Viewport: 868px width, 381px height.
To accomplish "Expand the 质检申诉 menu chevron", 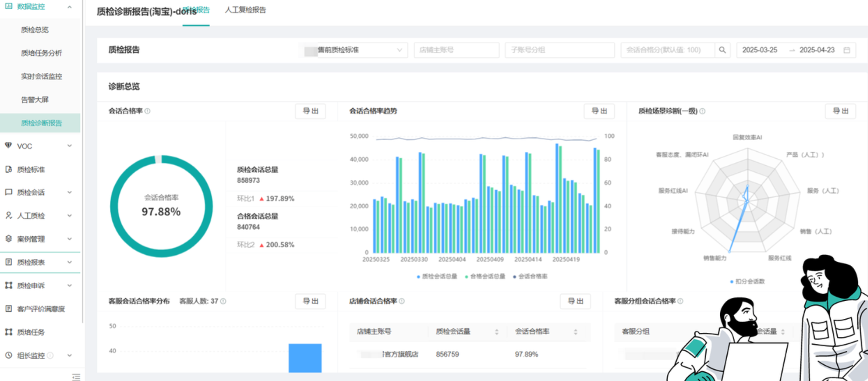I will (70, 285).
